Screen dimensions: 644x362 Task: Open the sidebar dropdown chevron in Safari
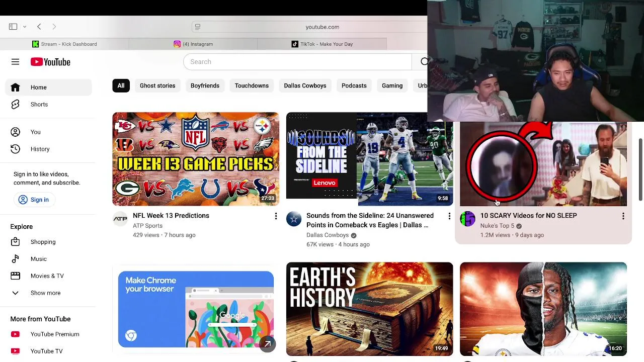24,27
